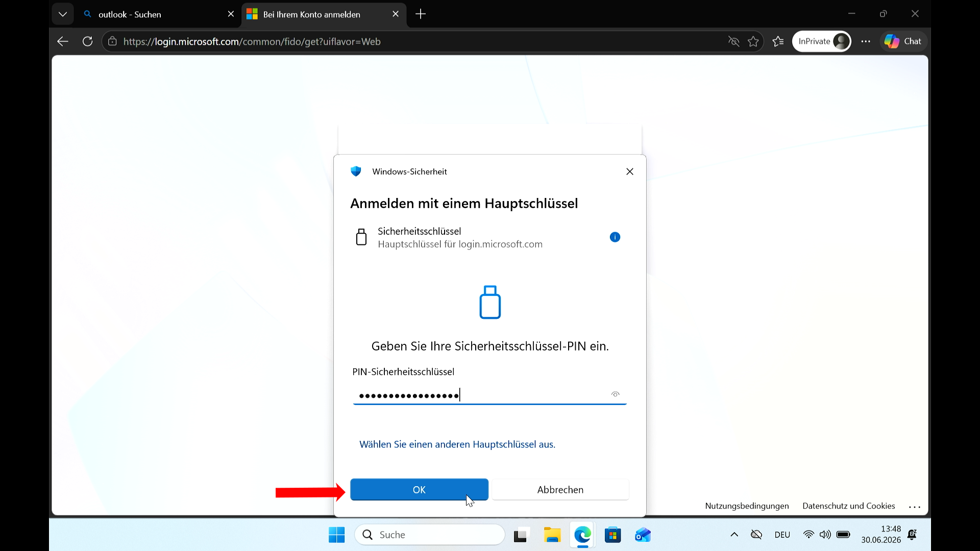Focus the PIN-Sicherheitsschlüssel input field

pyautogui.click(x=489, y=395)
